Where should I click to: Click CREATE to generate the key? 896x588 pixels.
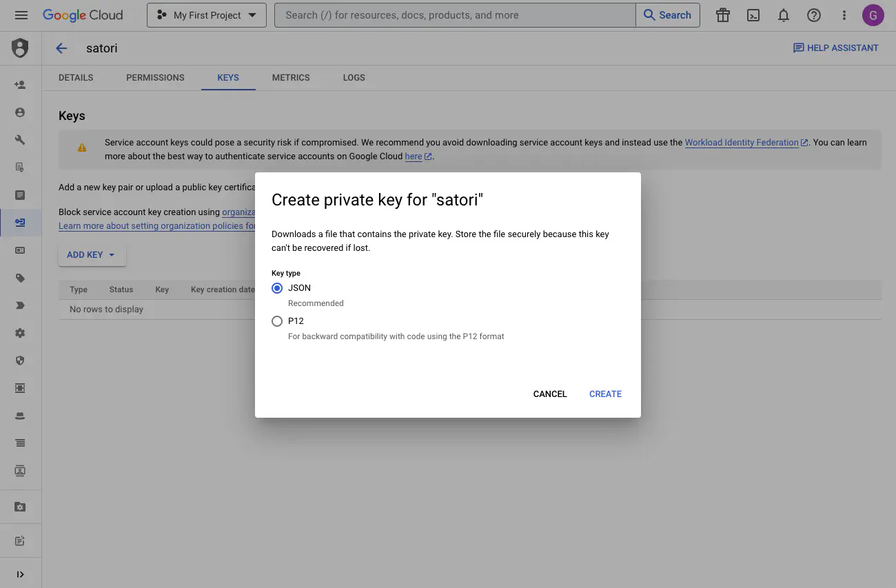604,394
